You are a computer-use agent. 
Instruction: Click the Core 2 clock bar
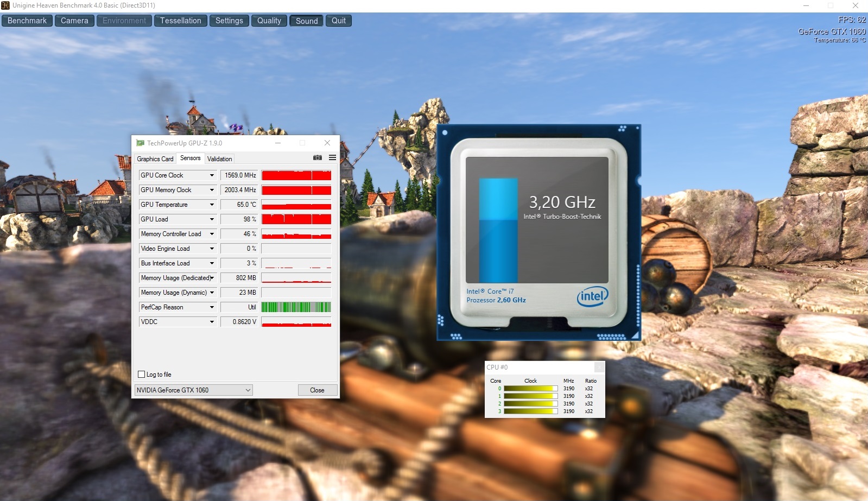click(531, 404)
